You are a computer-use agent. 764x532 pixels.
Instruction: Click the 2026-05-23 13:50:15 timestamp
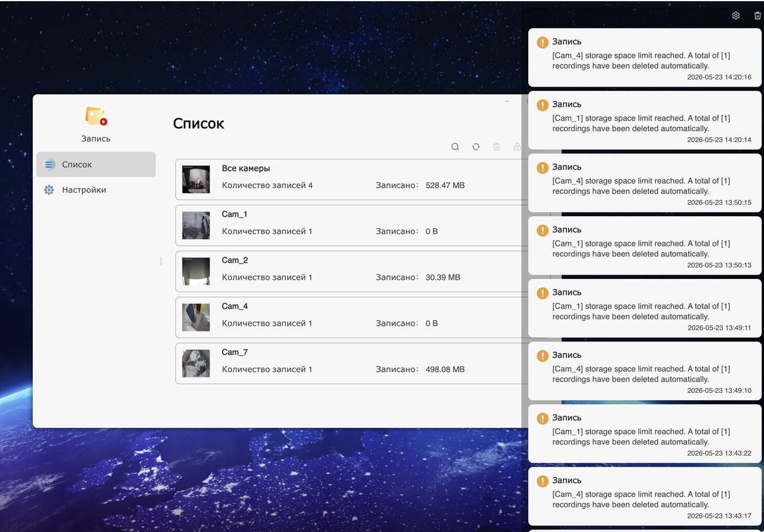pos(719,202)
